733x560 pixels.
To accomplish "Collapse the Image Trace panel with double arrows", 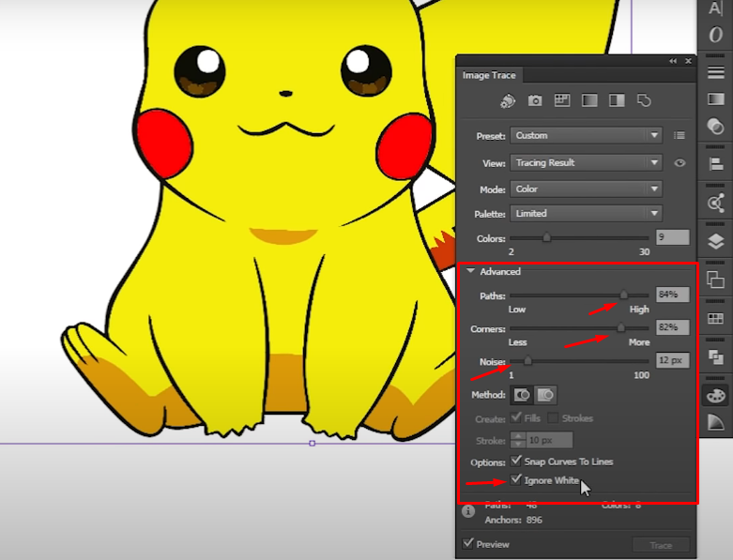I will 673,61.
